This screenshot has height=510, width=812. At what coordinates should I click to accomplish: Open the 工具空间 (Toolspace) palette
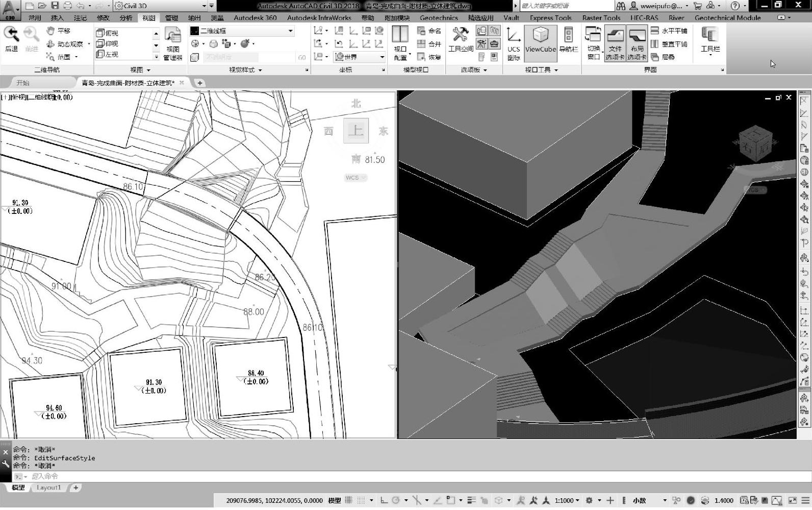pos(461,40)
